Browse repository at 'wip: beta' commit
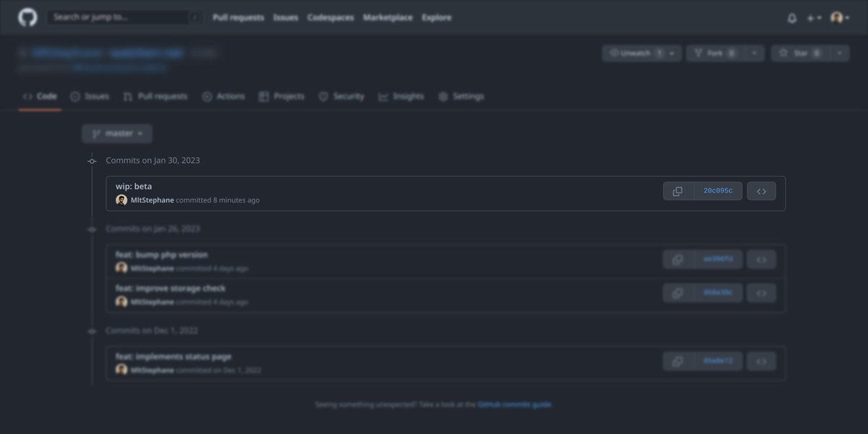 coord(761,191)
